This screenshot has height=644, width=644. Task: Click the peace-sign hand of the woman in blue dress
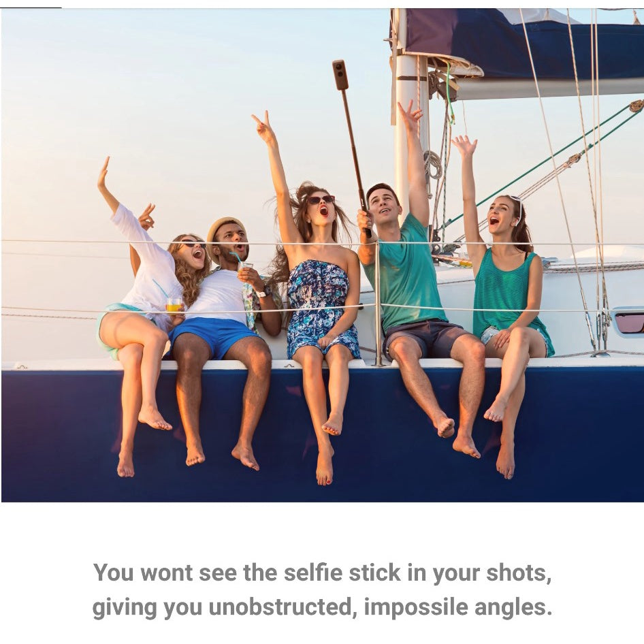click(x=264, y=127)
